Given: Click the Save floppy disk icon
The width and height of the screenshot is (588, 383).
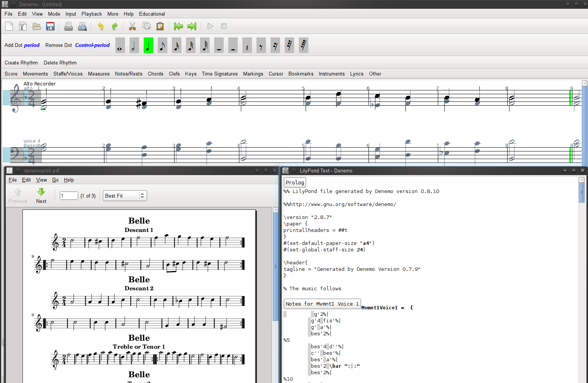Looking at the screenshot, I should pos(50,26).
